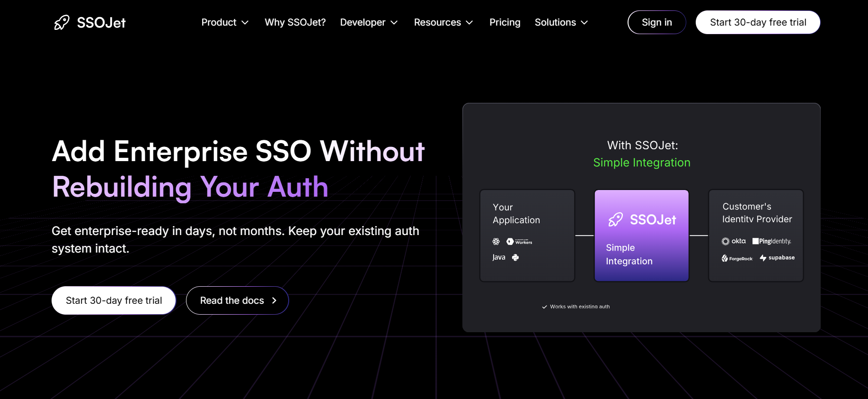The height and width of the screenshot is (399, 868).
Task: Click the PingIdentity logo
Action: click(772, 241)
